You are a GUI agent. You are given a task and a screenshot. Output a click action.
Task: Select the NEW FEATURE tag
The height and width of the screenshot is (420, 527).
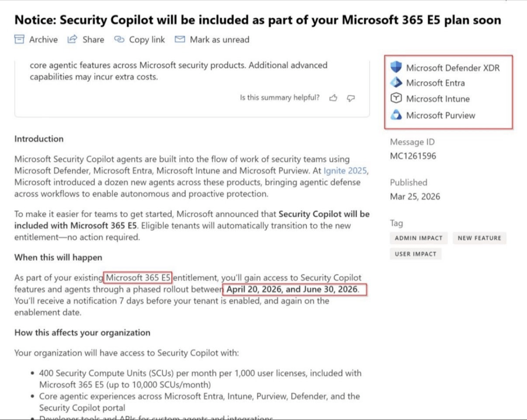tap(479, 238)
